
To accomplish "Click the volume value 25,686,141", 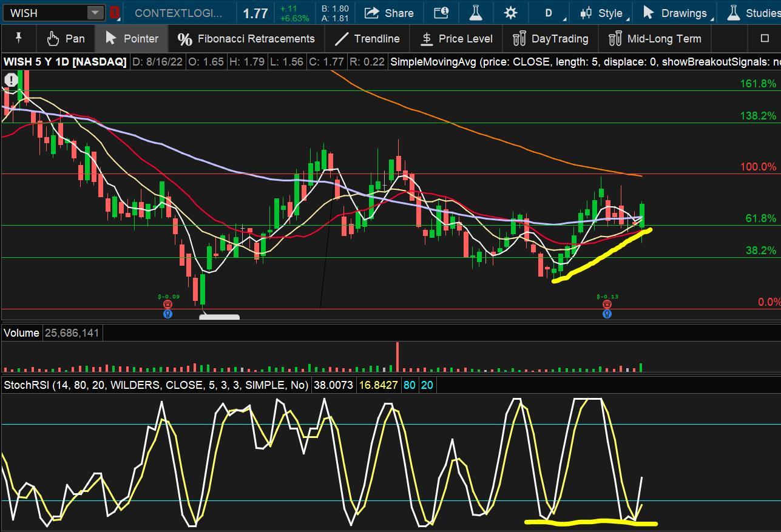I will (x=72, y=332).
